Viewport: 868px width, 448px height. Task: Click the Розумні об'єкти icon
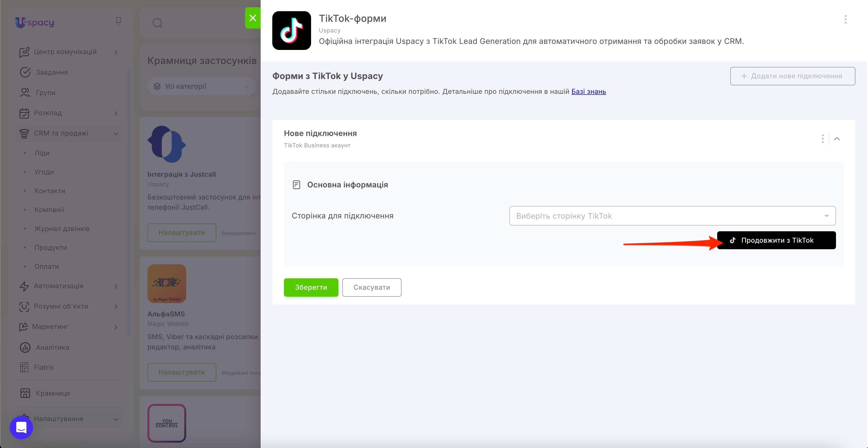[x=24, y=306]
